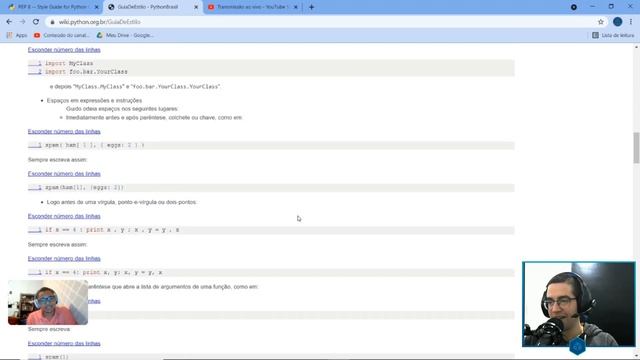The image size is (640, 360).
Task: Click line number 2 of import foo.bar.YourClass
Action: coord(35,72)
